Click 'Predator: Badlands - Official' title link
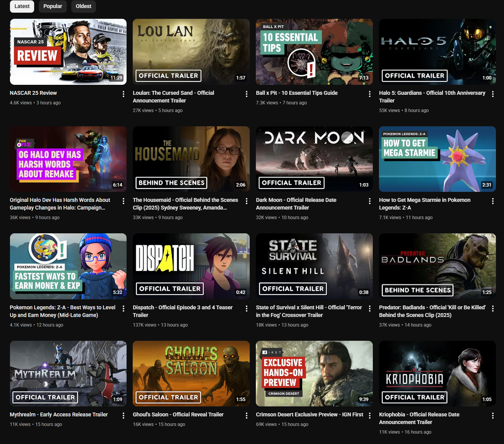 [x=432, y=311]
